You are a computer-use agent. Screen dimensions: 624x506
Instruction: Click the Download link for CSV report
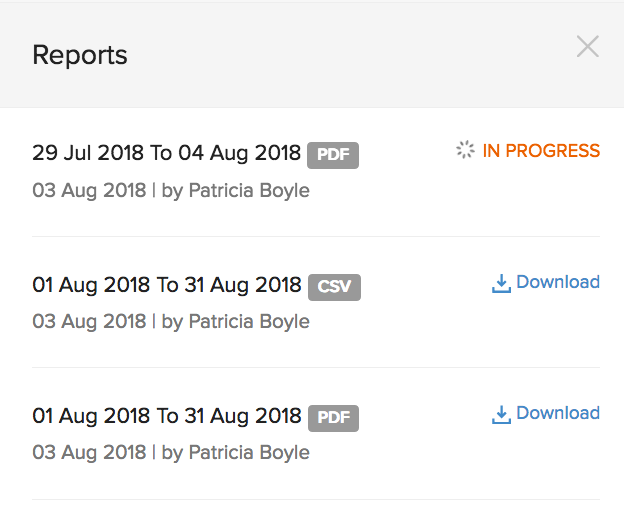(x=558, y=282)
